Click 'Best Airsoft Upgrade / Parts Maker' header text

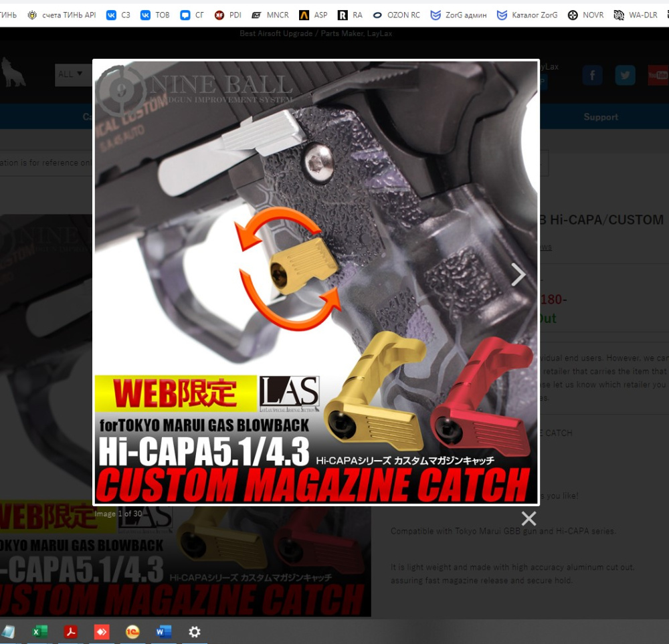(316, 33)
